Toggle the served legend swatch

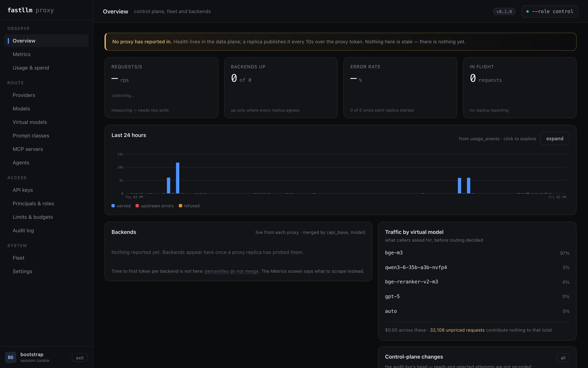point(113,206)
